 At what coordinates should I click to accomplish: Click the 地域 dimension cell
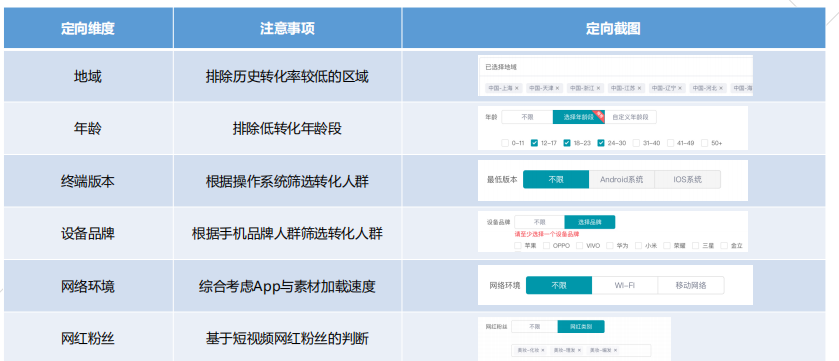click(88, 76)
